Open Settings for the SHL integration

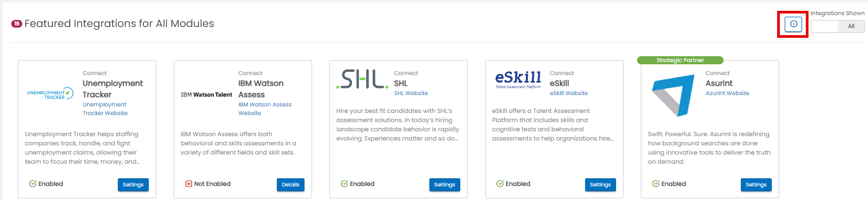coord(445,185)
